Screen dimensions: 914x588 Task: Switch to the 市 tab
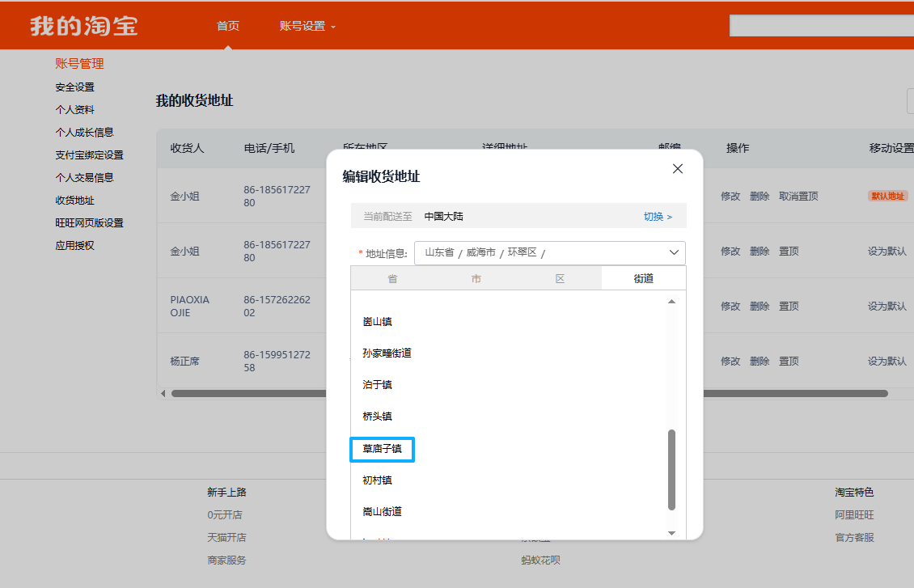click(x=476, y=279)
